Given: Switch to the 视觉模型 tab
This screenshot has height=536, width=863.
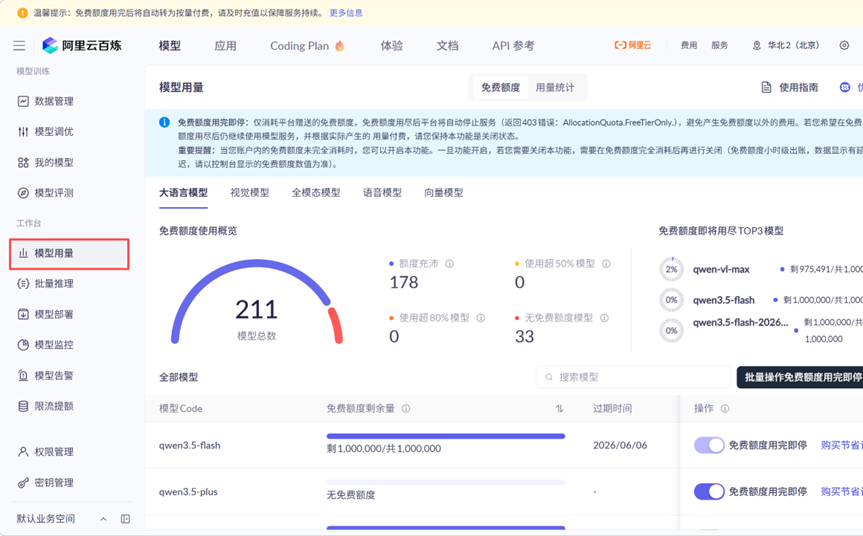Looking at the screenshot, I should click(249, 193).
